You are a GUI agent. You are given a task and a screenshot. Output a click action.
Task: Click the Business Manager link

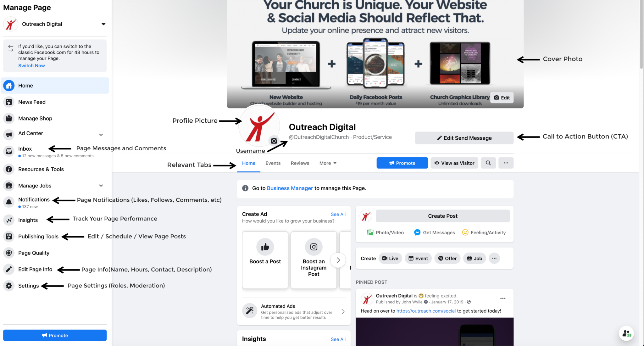point(290,188)
